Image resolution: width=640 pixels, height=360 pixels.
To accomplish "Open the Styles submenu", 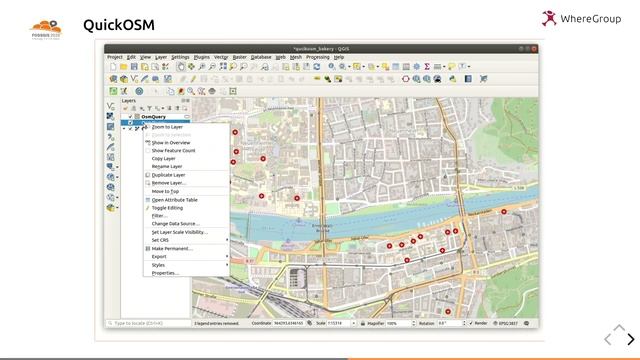I will tap(187, 265).
